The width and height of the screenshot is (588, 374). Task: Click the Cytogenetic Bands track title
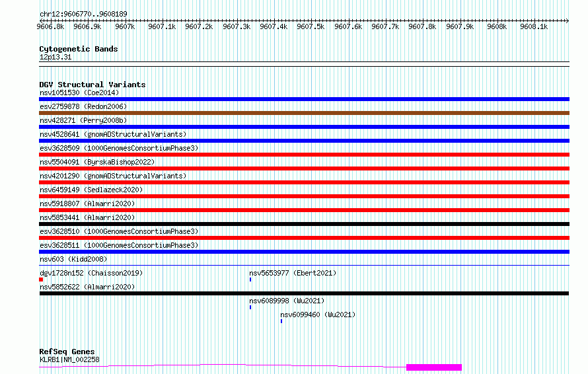click(79, 49)
